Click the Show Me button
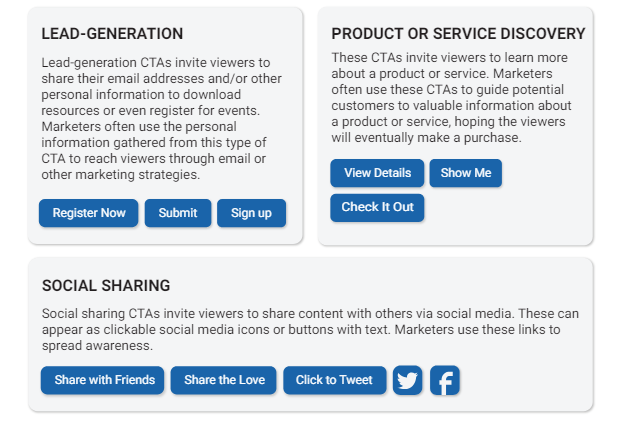Screen dimensions: 617x445 [466, 173]
